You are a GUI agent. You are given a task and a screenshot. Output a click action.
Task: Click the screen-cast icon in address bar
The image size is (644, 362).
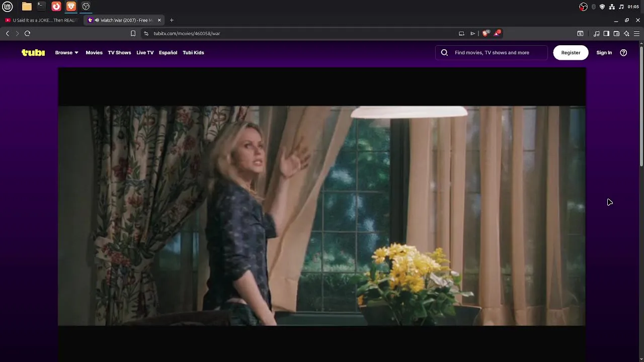pos(461,33)
